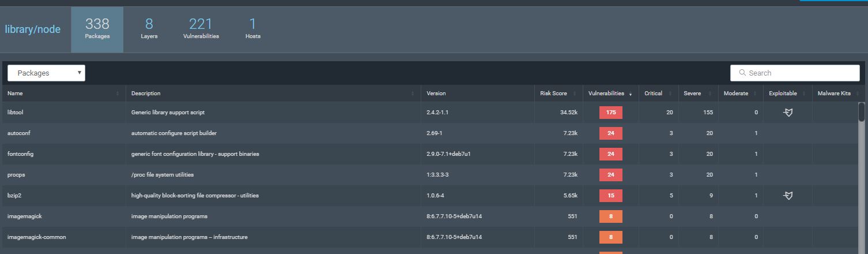This screenshot has height=254, width=868.
Task: Sort table by Risk Score column
Action: (558, 94)
